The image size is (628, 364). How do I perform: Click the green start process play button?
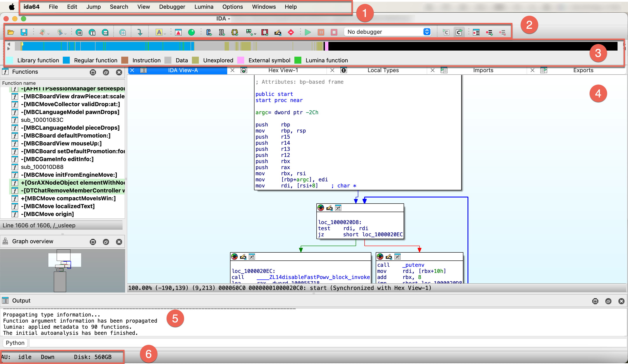point(308,32)
